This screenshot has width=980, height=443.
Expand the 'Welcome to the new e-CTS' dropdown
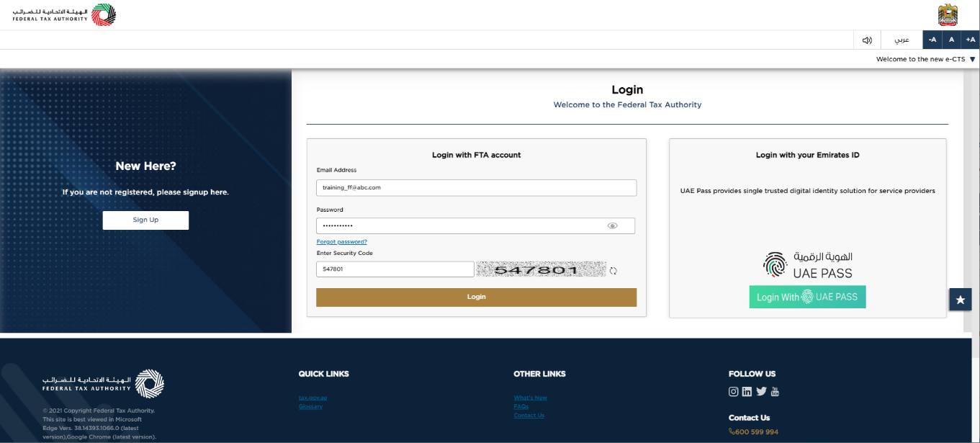(926, 59)
